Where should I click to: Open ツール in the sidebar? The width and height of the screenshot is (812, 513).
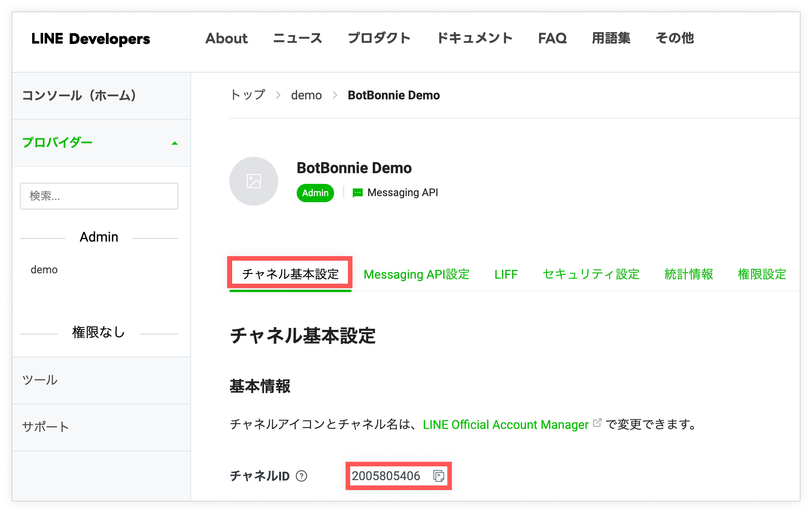pyautogui.click(x=101, y=380)
